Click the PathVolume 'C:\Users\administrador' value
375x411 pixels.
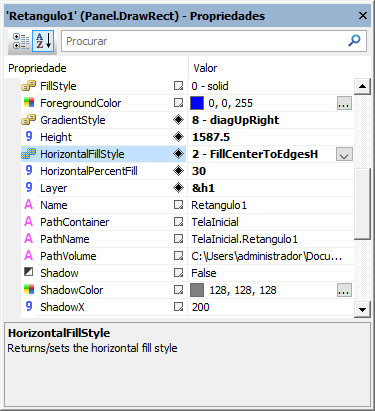click(267, 256)
